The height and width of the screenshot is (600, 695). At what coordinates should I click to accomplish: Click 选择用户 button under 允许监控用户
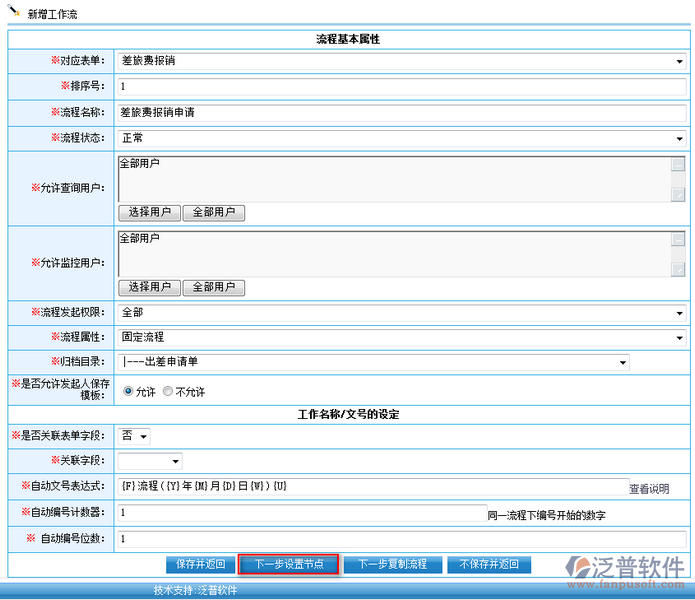[149, 288]
